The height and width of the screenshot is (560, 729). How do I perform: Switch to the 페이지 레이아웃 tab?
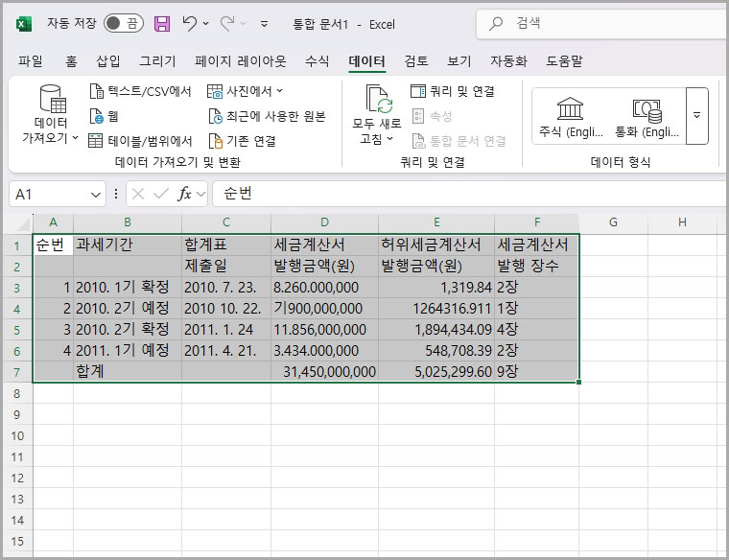(241, 60)
